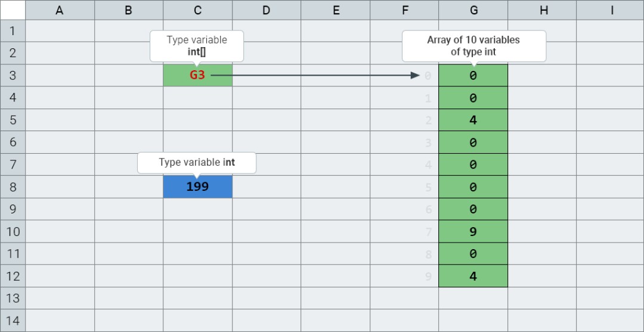Click the green cell containing G3
644x332 pixels.
pos(197,76)
